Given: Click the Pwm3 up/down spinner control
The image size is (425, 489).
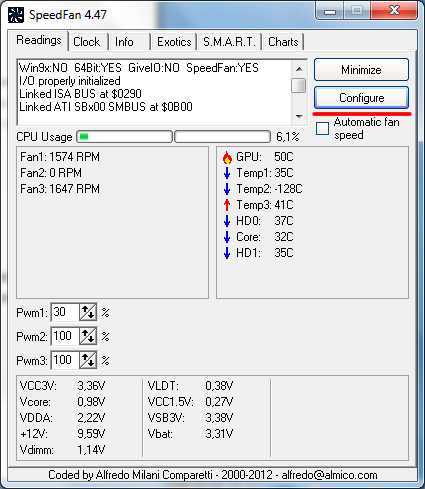Looking at the screenshot, I should coord(88,360).
